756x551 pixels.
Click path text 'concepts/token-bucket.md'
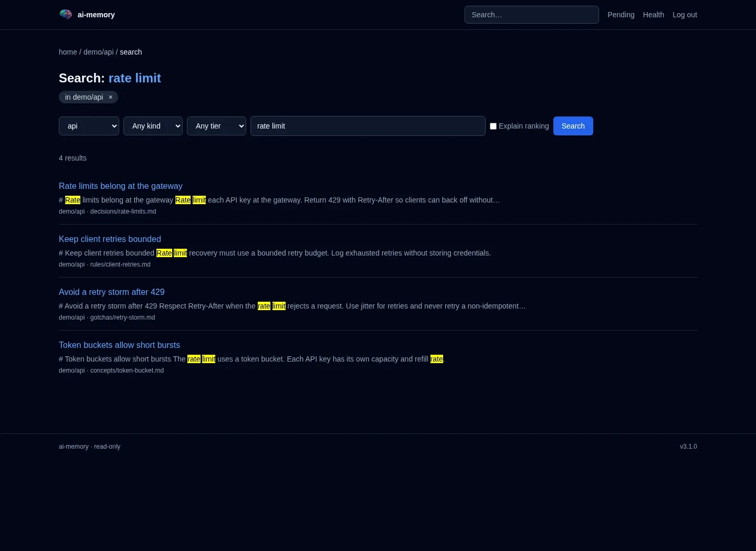127,370
